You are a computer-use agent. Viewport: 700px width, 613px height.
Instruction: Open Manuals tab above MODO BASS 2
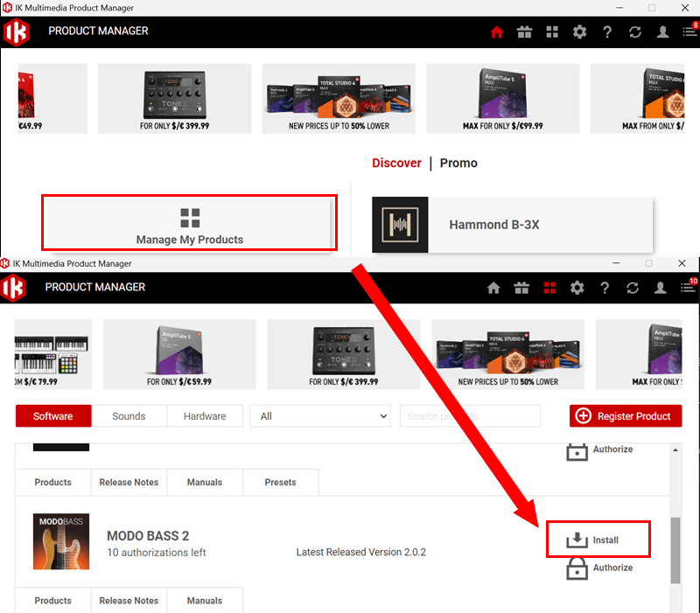205,483
